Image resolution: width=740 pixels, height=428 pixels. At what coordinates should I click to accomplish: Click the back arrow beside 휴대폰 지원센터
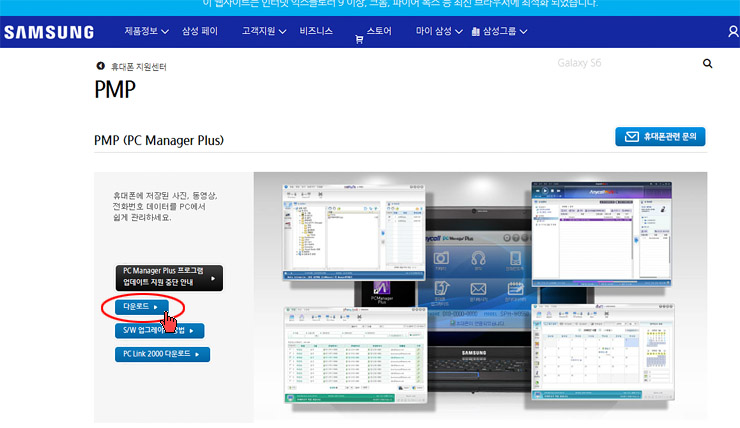coord(100,66)
